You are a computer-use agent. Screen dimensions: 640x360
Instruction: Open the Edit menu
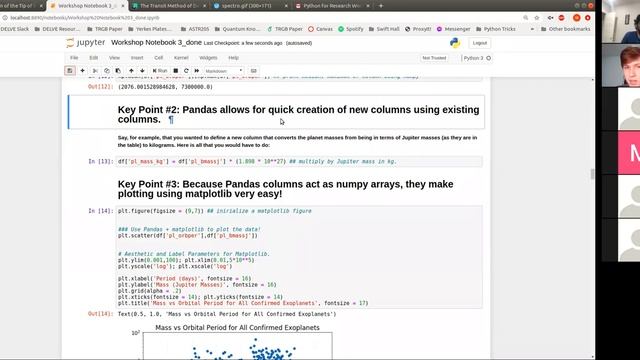click(93, 58)
